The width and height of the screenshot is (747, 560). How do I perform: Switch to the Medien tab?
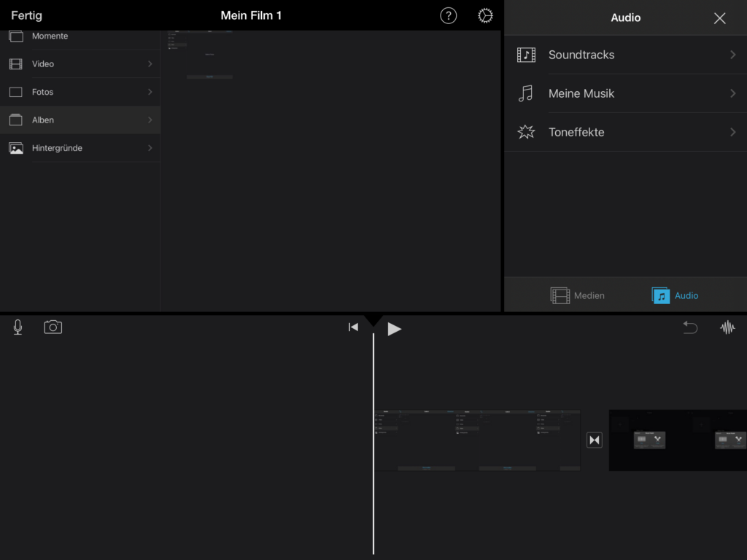pyautogui.click(x=578, y=295)
